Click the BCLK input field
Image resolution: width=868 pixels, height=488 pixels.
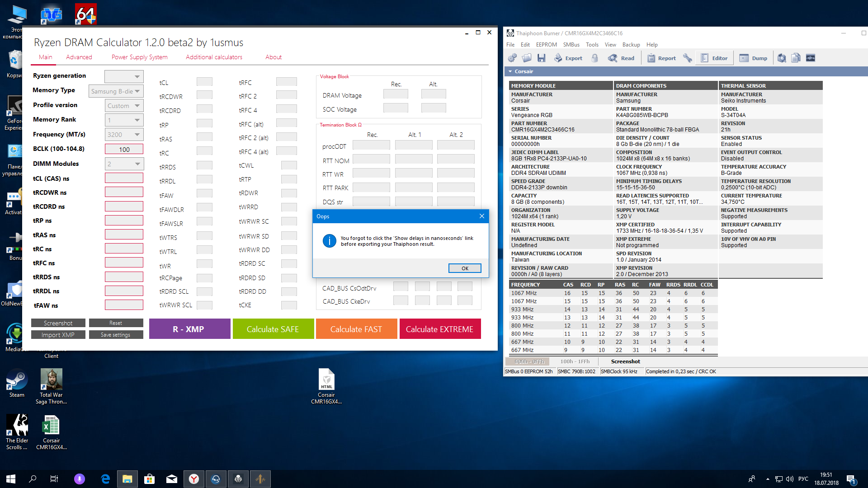point(124,149)
